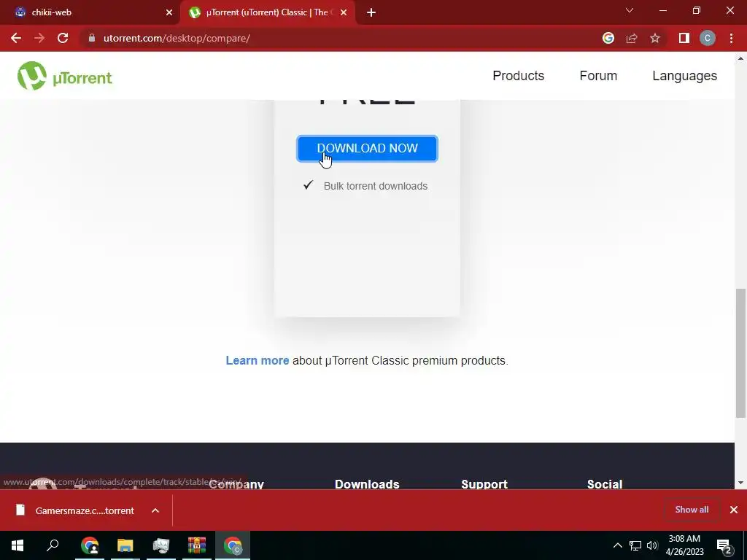Open the tab search dropdown

[630, 10]
